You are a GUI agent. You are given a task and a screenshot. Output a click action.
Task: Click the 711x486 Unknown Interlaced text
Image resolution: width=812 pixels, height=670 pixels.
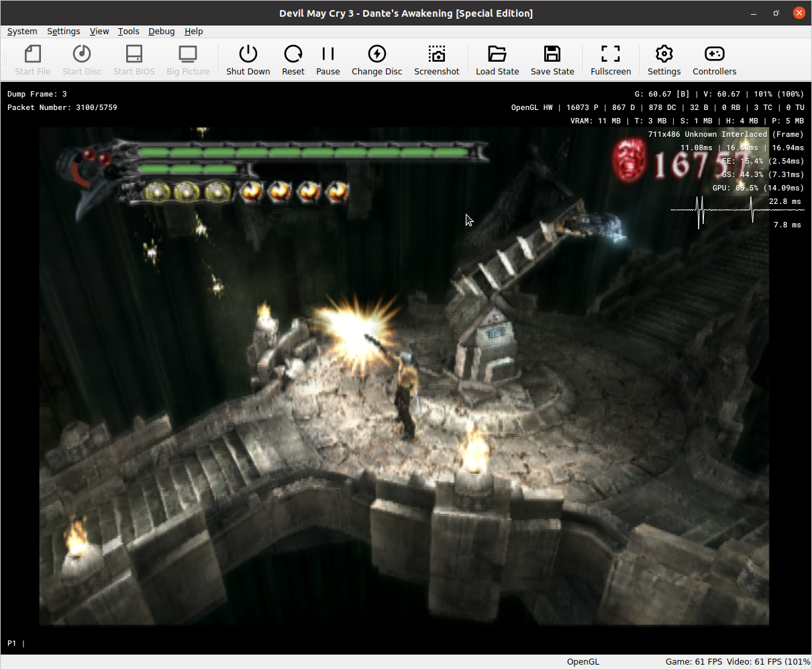pyautogui.click(x=725, y=135)
